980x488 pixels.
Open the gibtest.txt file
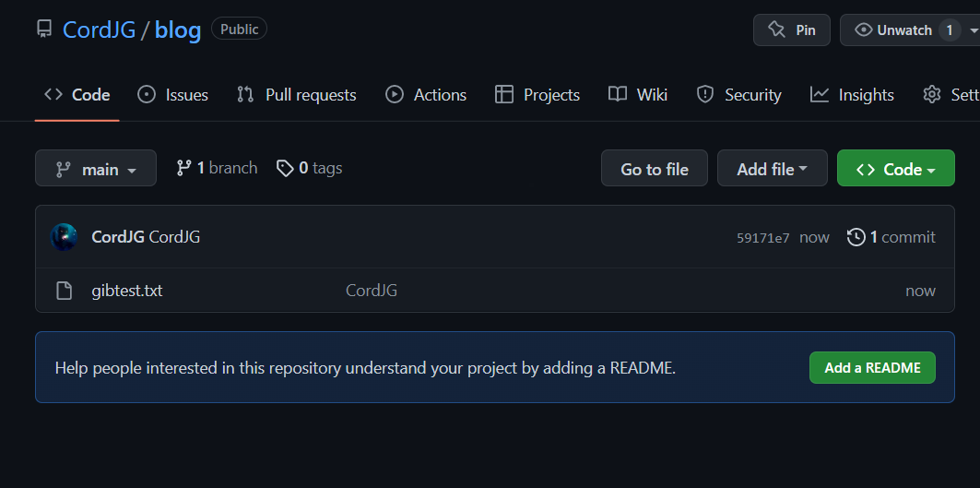pos(127,291)
